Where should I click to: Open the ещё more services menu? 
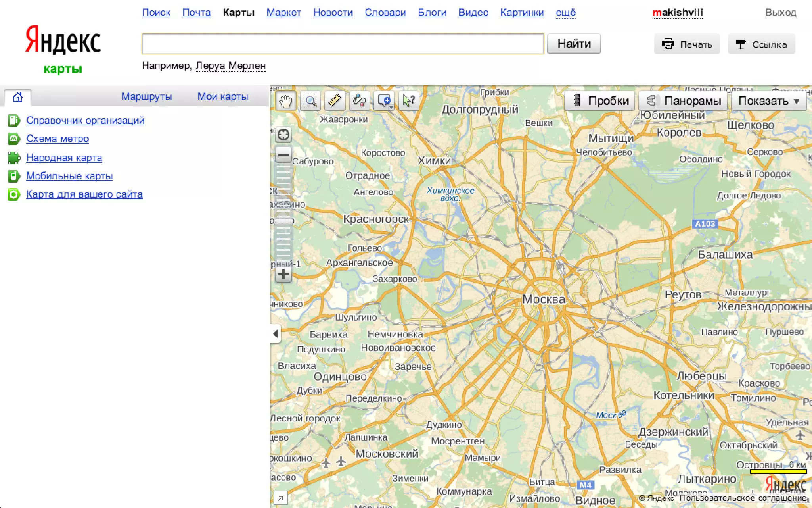565,13
